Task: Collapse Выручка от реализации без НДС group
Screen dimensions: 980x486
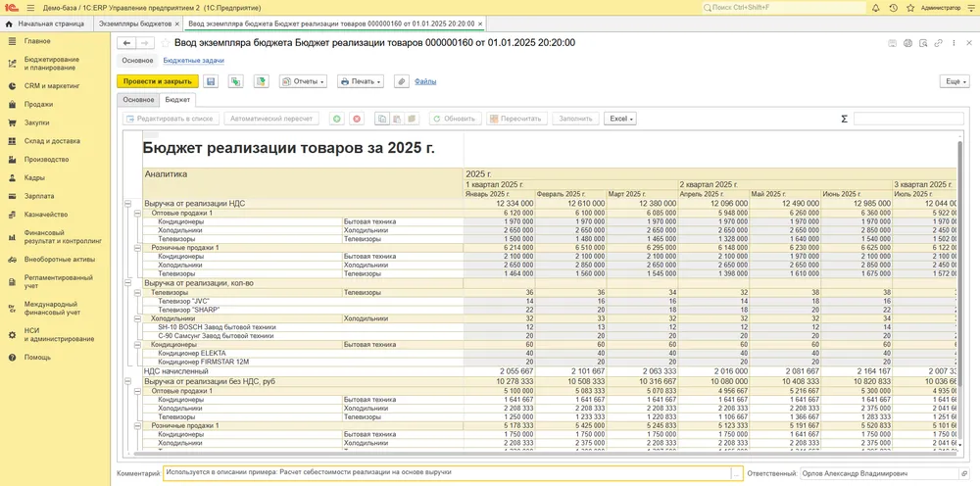Action: point(127,381)
